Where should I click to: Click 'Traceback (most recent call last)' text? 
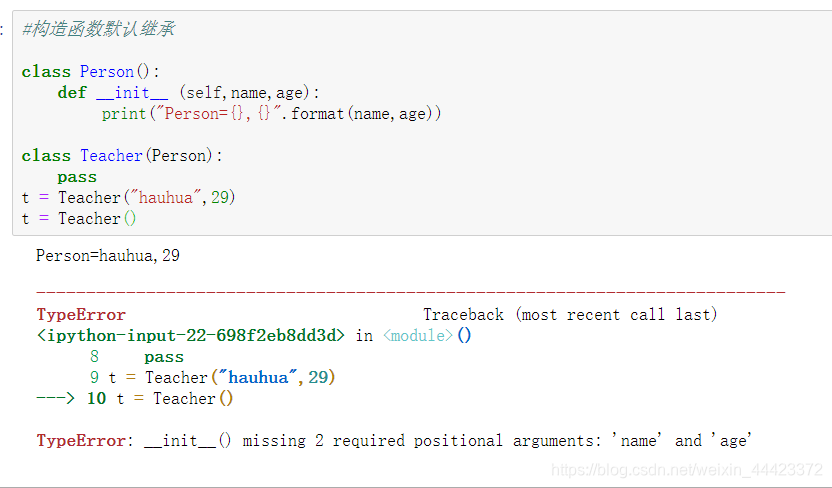pyautogui.click(x=570, y=315)
